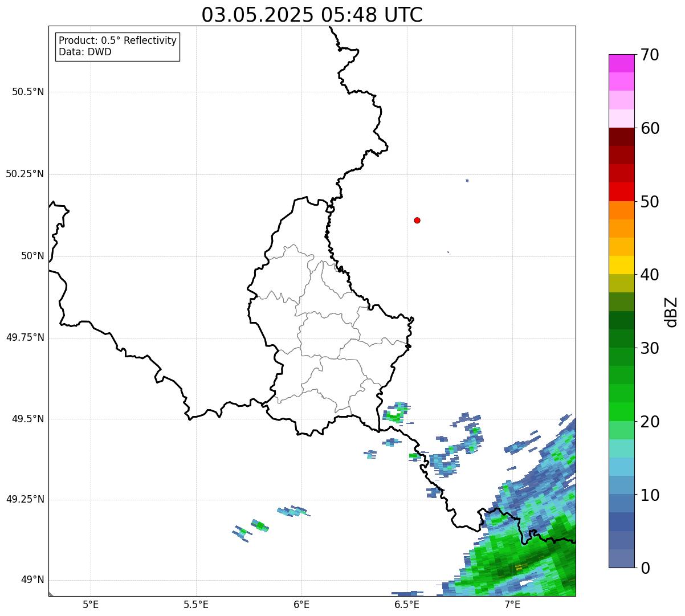Click the 50 tick label on colorbar
This screenshot has width=685, height=616.
650,202
